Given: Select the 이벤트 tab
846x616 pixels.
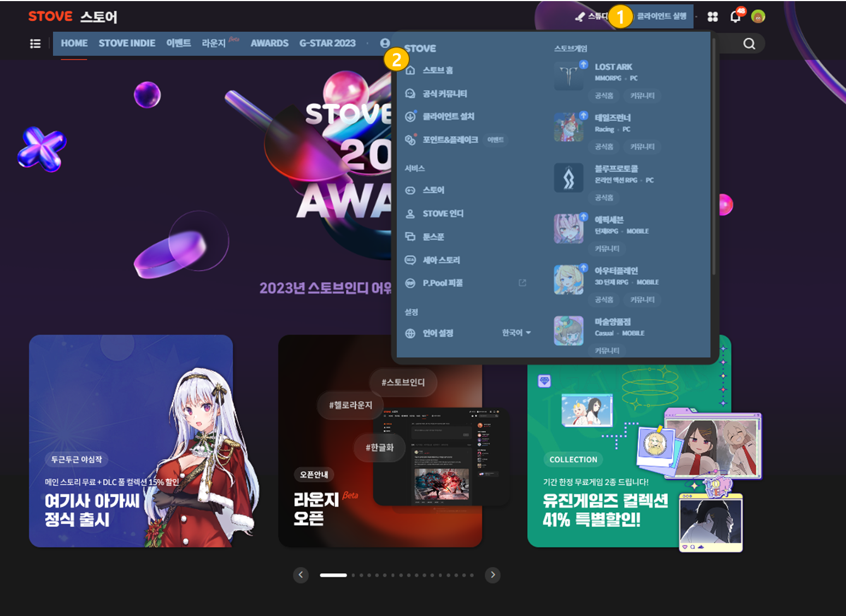Looking at the screenshot, I should [x=179, y=43].
